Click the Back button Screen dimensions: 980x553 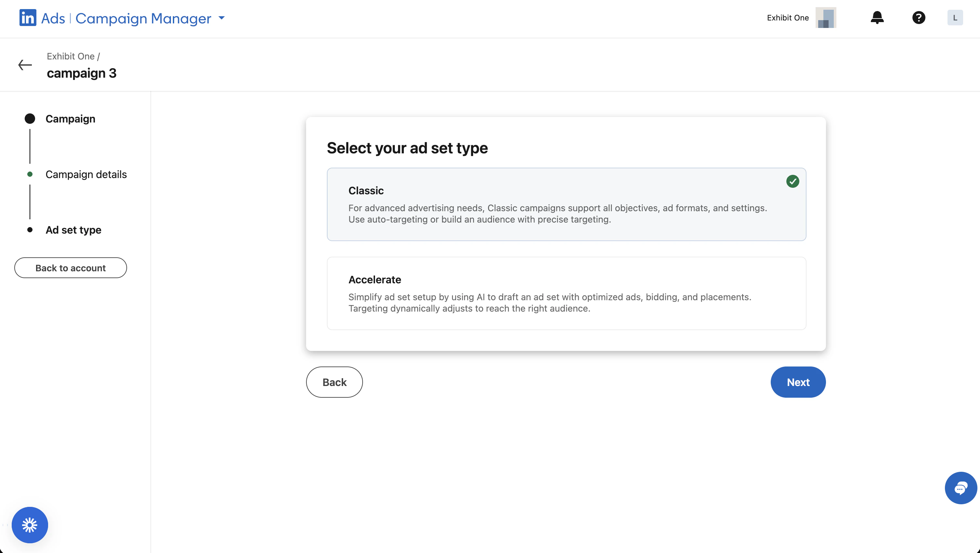334,382
